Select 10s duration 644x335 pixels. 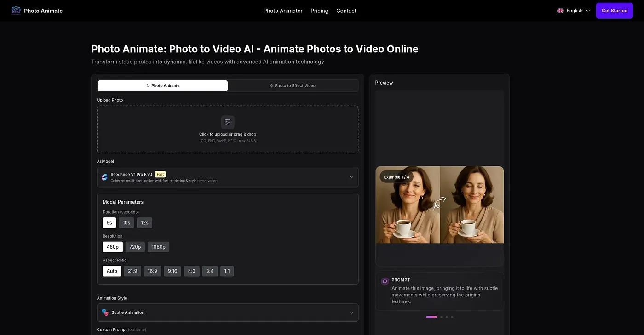coord(126,223)
